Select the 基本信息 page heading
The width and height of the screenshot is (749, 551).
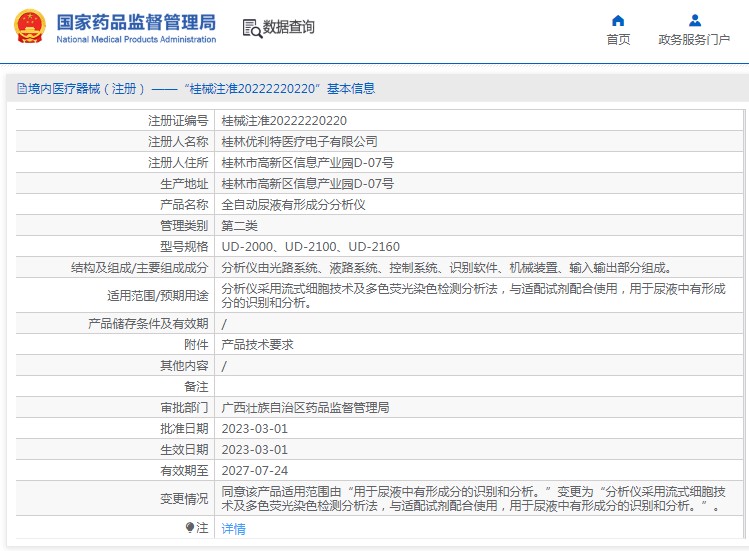click(351, 88)
